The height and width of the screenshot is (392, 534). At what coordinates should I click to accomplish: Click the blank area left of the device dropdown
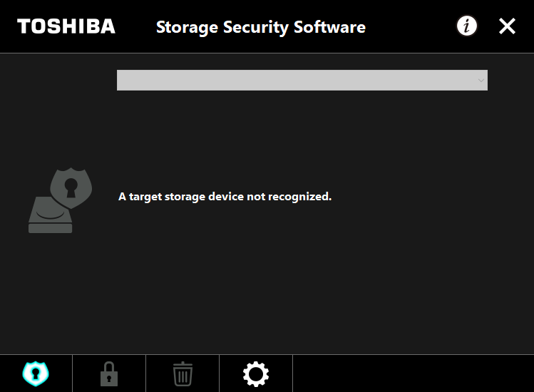click(58, 80)
